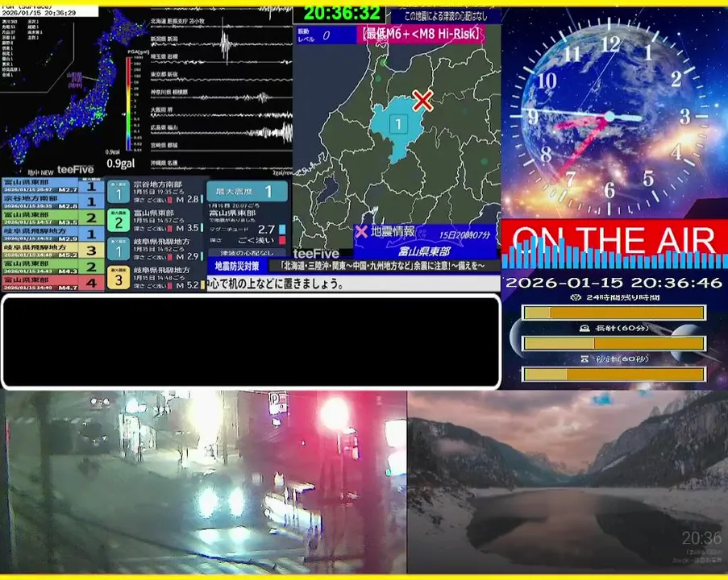Viewport: 728px width, 580px height.
Task: Click intensity 1 badge for 宗谷地方南部 M2.8 entry
Action: point(119,192)
